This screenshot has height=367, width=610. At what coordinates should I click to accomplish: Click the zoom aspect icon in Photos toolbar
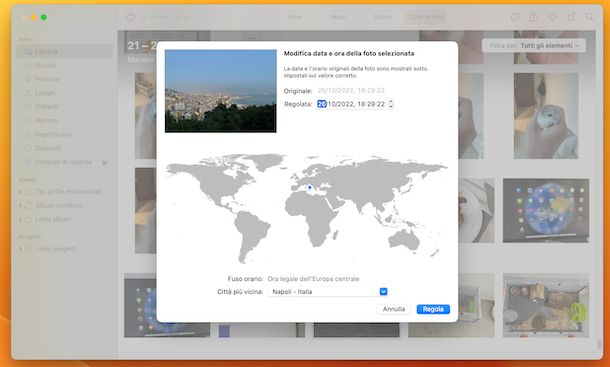131,17
